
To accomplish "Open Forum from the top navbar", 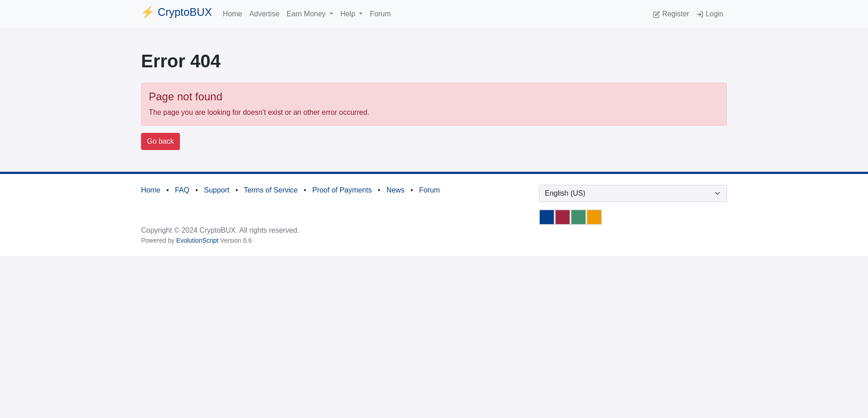I will (380, 14).
